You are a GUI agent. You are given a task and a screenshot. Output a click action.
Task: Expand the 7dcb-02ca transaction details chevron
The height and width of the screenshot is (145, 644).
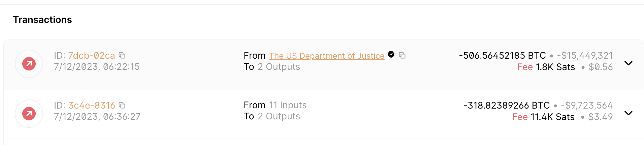point(629,63)
